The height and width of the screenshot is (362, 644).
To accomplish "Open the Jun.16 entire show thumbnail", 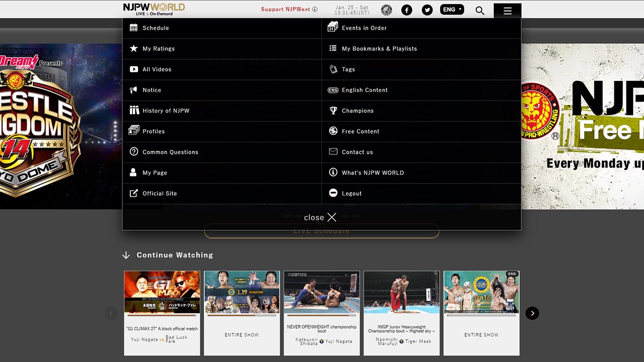I will [x=481, y=292].
